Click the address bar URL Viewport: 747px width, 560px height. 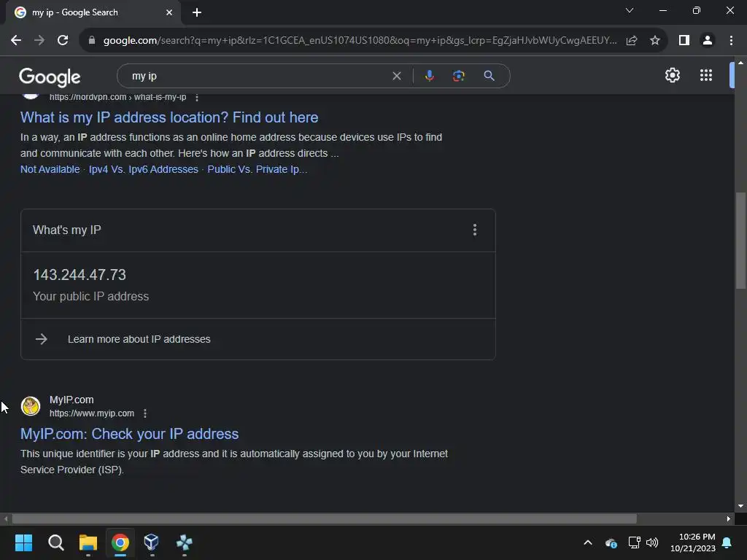coord(360,41)
